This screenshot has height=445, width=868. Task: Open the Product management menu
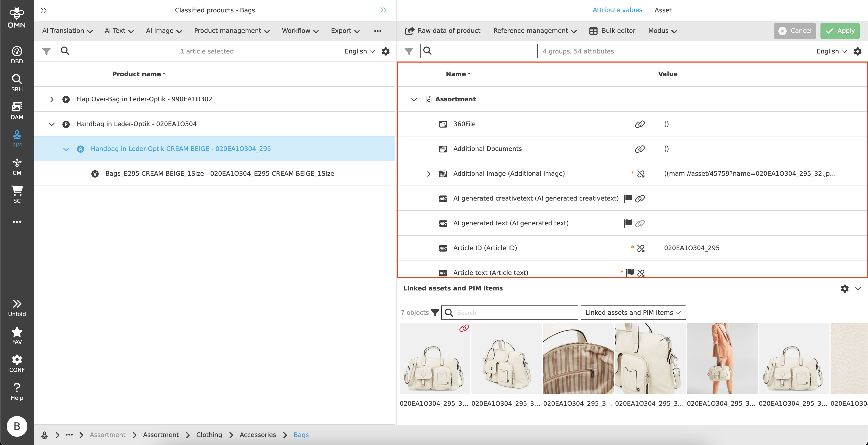pos(232,31)
